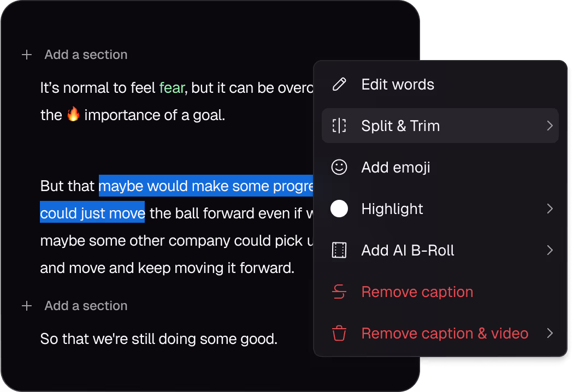Click the plus icon above the last caption
Image resolution: width=573 pixels, height=392 pixels.
pyautogui.click(x=26, y=306)
